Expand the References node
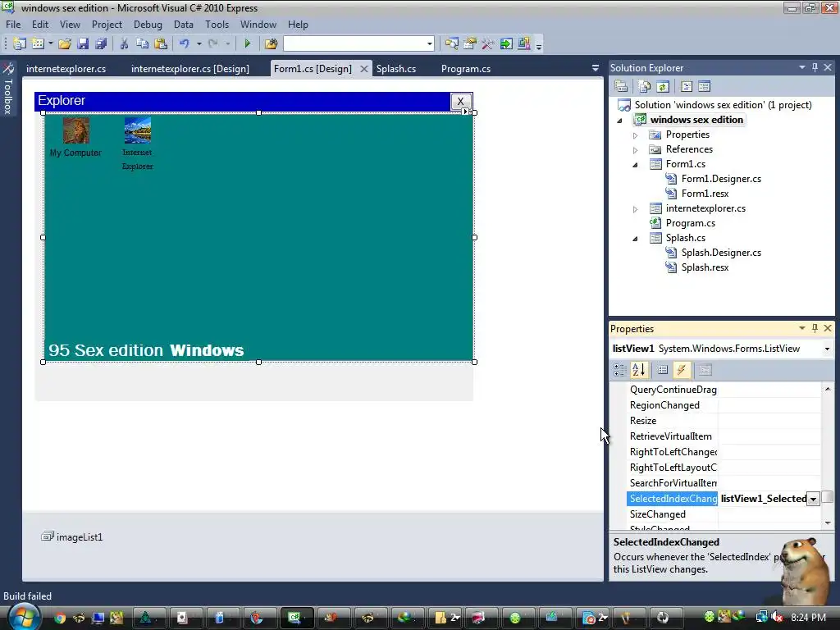Image resolution: width=840 pixels, height=630 pixels. click(x=636, y=150)
